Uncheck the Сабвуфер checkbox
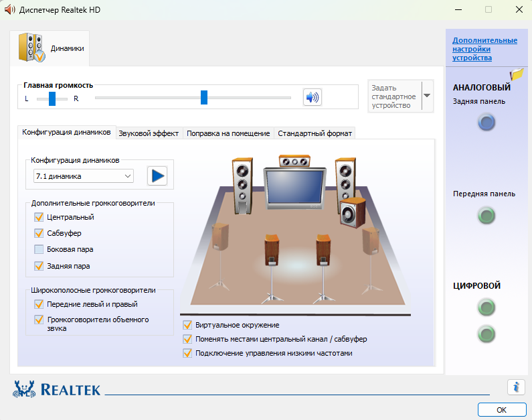Screen dimensions: 532x420 pyautogui.click(x=39, y=233)
